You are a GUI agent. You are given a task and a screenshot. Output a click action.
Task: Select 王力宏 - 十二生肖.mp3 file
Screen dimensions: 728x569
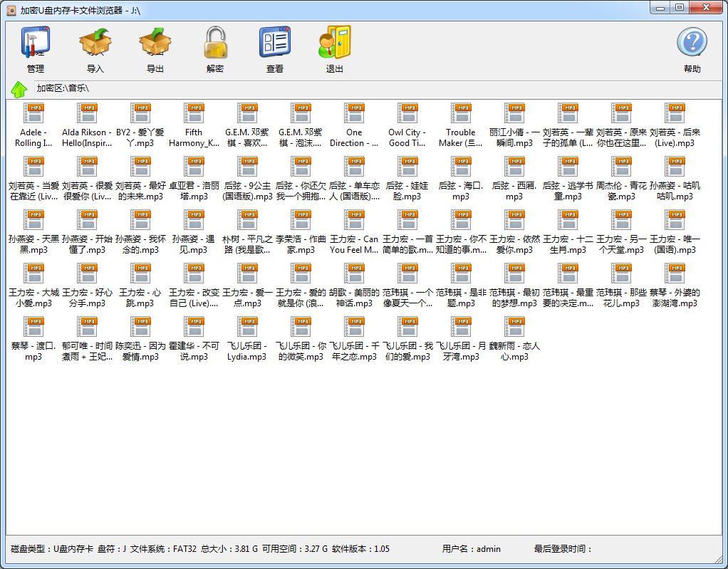[x=568, y=232]
